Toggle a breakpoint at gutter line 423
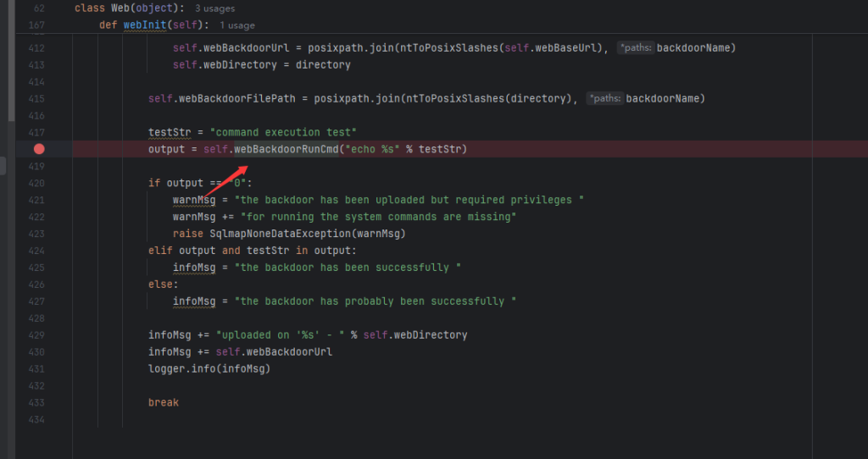Viewport: 868px width, 459px height. 39,234
